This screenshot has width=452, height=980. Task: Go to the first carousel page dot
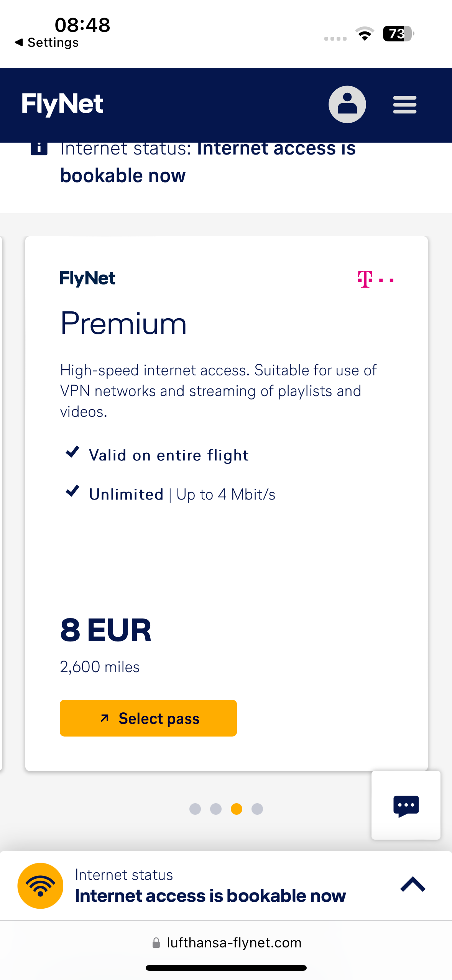[195, 809]
